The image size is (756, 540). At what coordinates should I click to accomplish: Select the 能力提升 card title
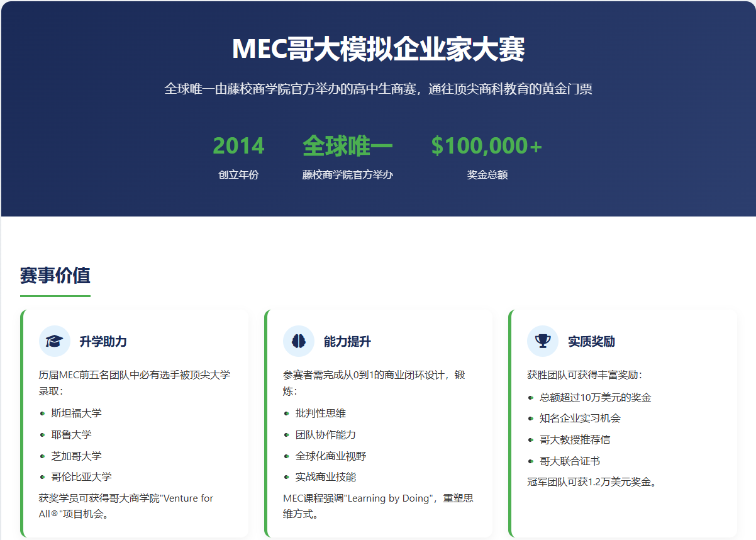tap(347, 342)
